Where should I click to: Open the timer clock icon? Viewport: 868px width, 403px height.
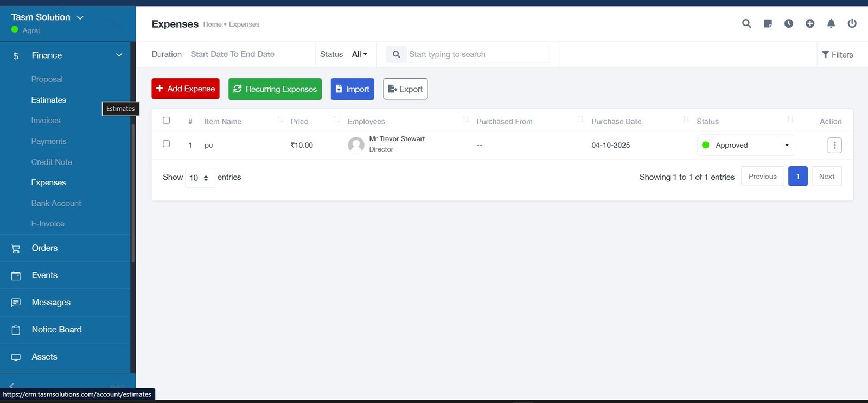pyautogui.click(x=789, y=23)
